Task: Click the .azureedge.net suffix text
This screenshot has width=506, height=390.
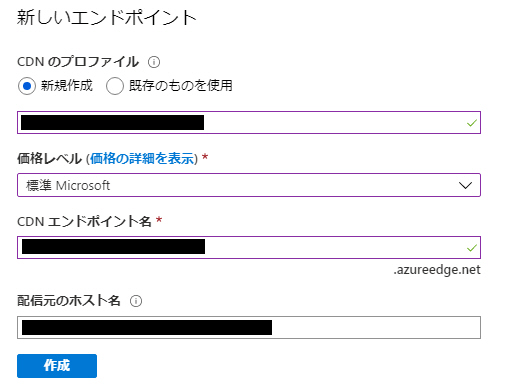Action: pyautogui.click(x=437, y=270)
